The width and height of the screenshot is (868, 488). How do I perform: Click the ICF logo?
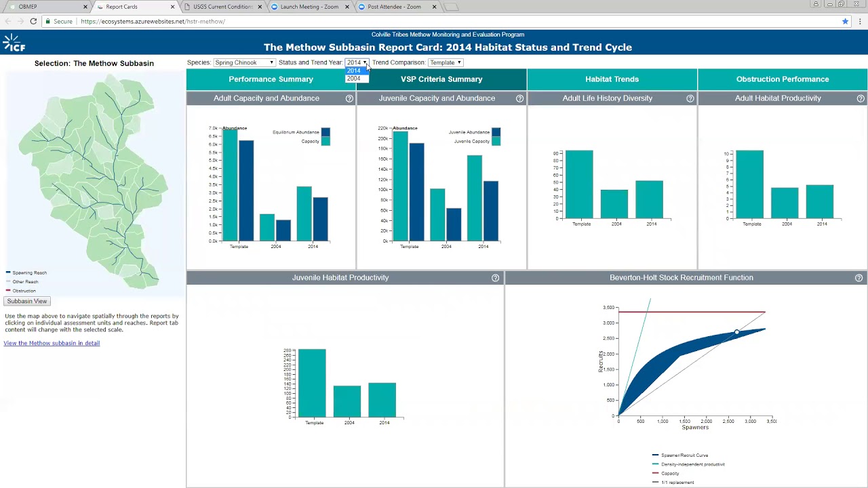click(14, 43)
